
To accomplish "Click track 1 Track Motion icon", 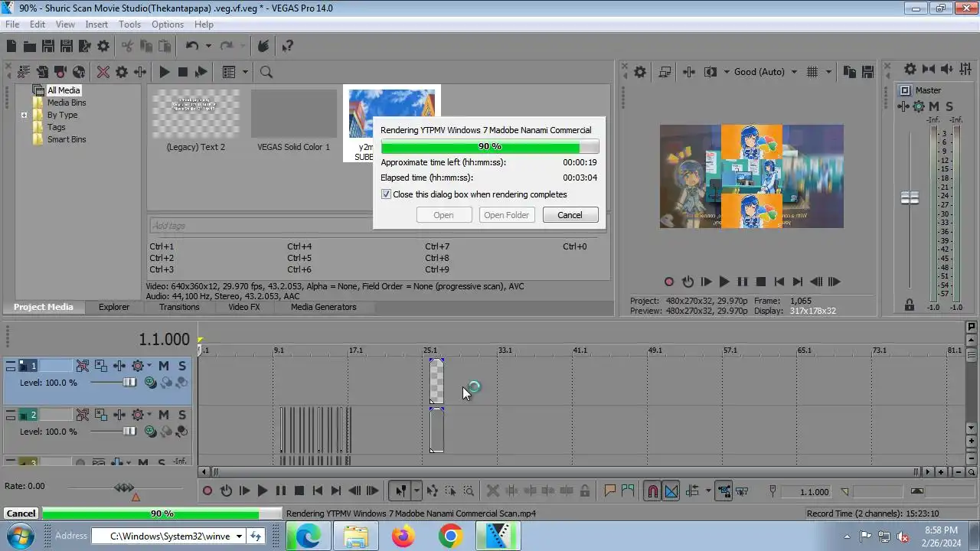I will pyautogui.click(x=101, y=366).
